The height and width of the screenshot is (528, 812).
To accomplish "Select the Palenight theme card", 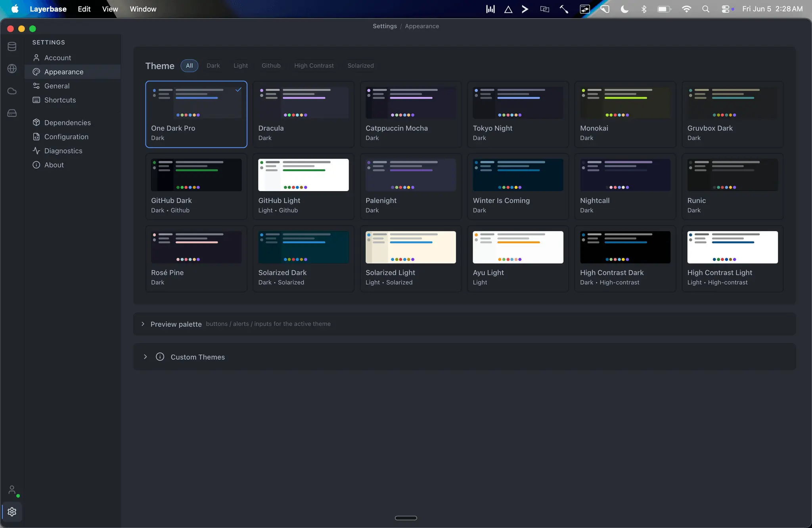I will [411, 187].
